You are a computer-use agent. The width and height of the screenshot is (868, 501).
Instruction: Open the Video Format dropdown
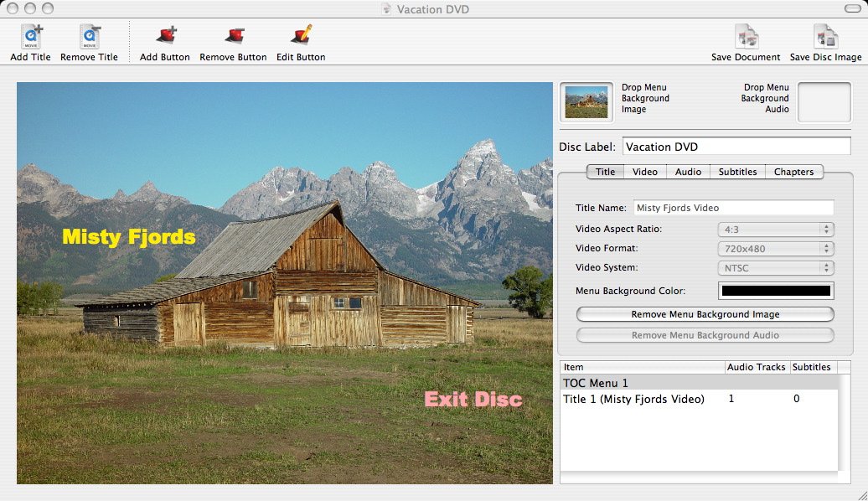pyautogui.click(x=776, y=249)
